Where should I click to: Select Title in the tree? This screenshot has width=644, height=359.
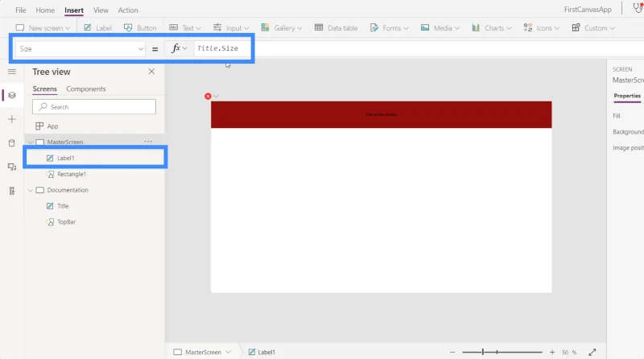63,206
